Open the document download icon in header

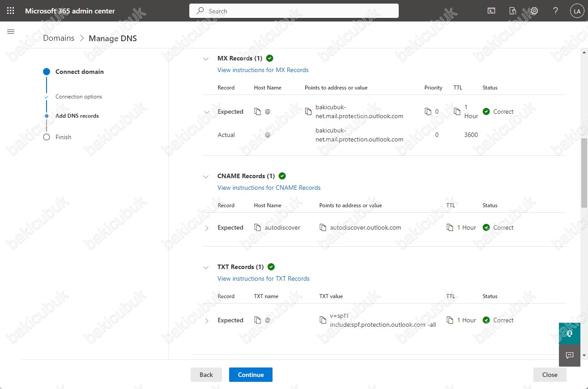pos(513,11)
